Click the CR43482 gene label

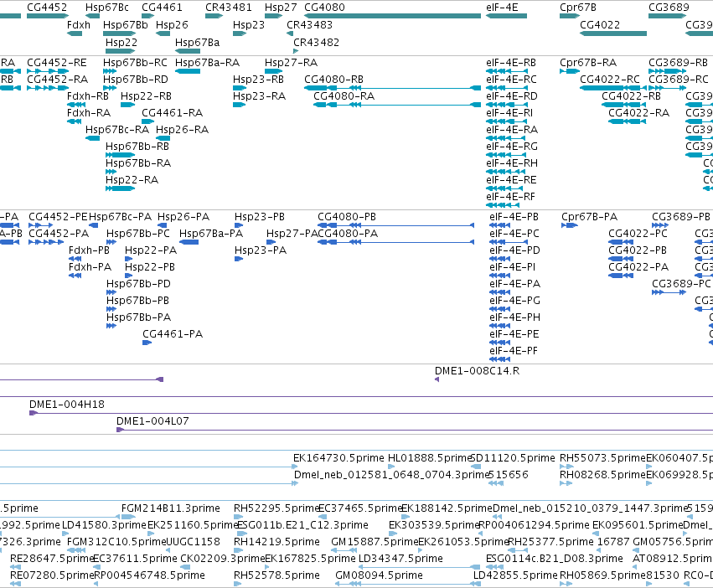[316, 43]
